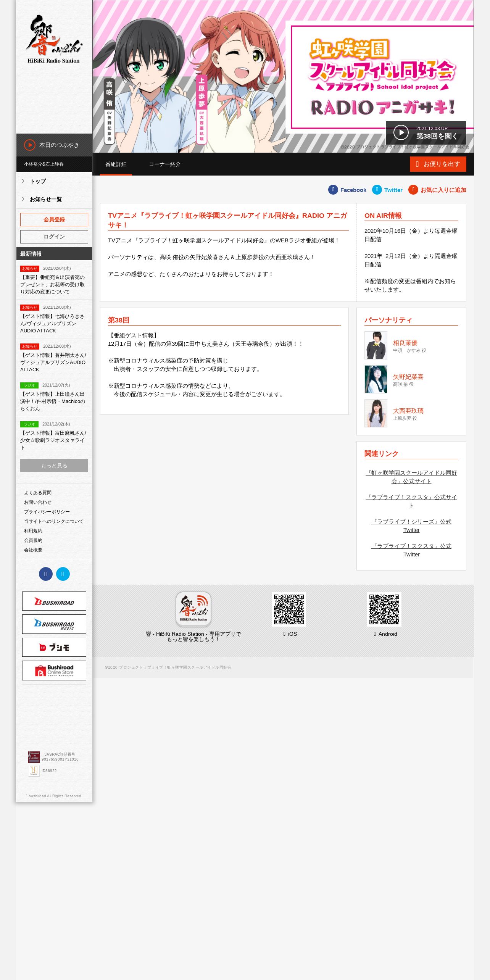Open ラブライブ！シリーズ 公式Twitter link
This screenshot has height=980, width=490.
pyautogui.click(x=411, y=526)
